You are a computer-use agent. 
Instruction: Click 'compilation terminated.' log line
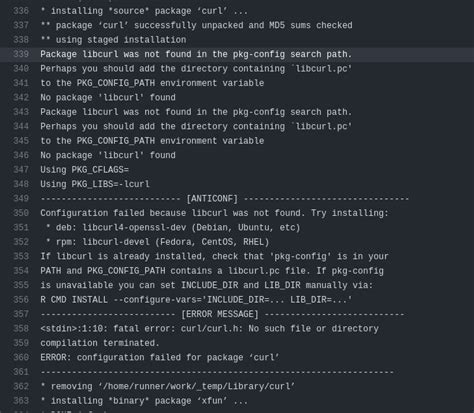click(100, 343)
